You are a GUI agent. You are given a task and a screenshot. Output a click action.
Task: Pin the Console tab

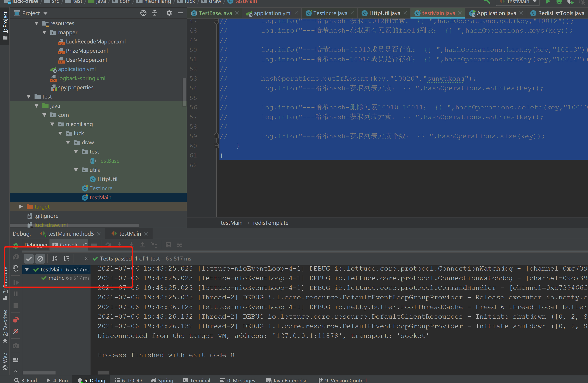84,245
